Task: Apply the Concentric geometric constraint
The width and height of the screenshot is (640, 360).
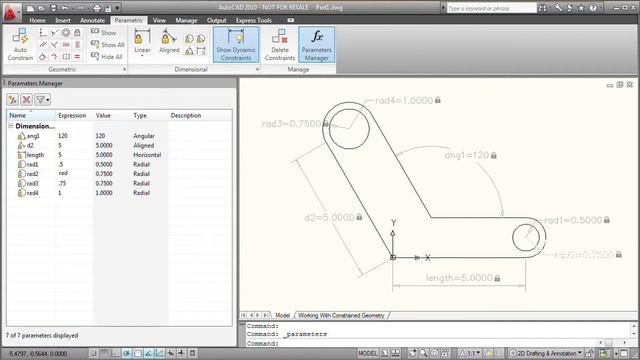Action: (x=66, y=33)
